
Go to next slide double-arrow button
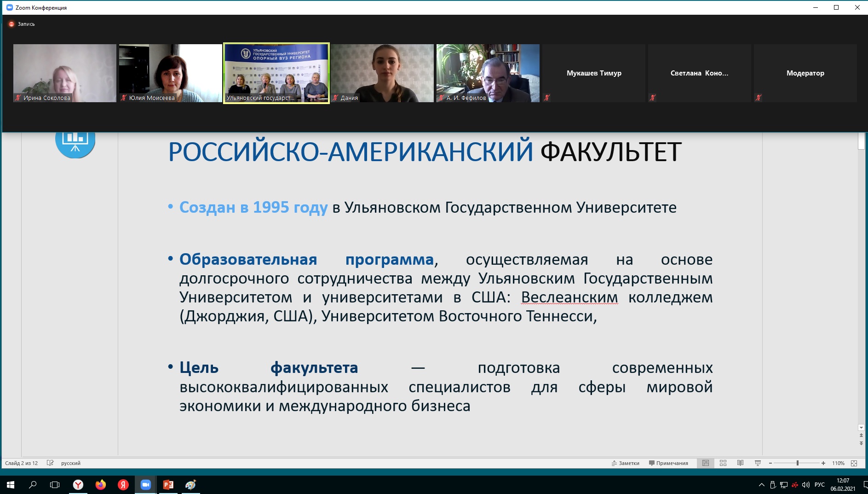coord(861,443)
